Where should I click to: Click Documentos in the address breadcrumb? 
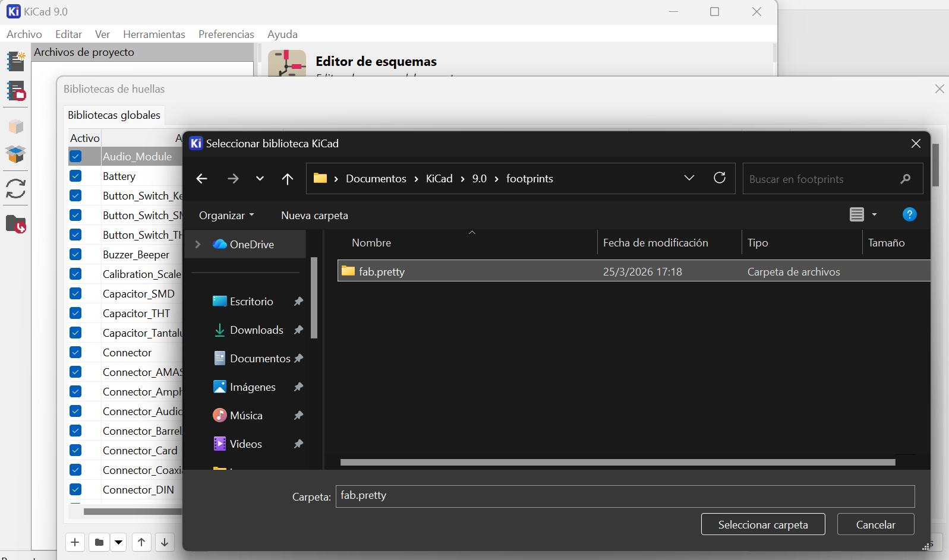[x=376, y=179]
